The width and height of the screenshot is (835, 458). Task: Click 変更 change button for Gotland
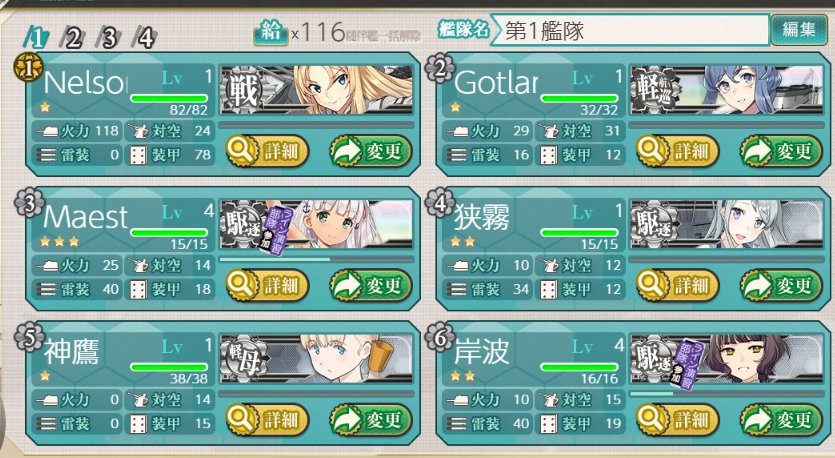click(x=781, y=151)
